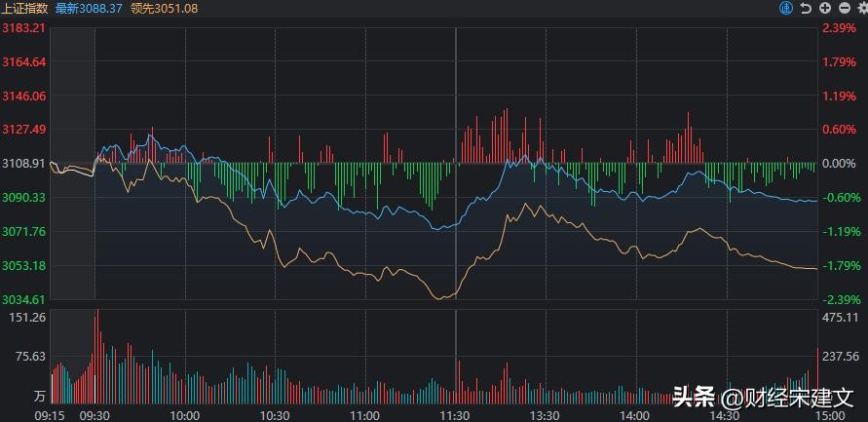This screenshot has width=868, height=422.
Task: Select the 3146.06 price axis label
Action: click(x=23, y=96)
